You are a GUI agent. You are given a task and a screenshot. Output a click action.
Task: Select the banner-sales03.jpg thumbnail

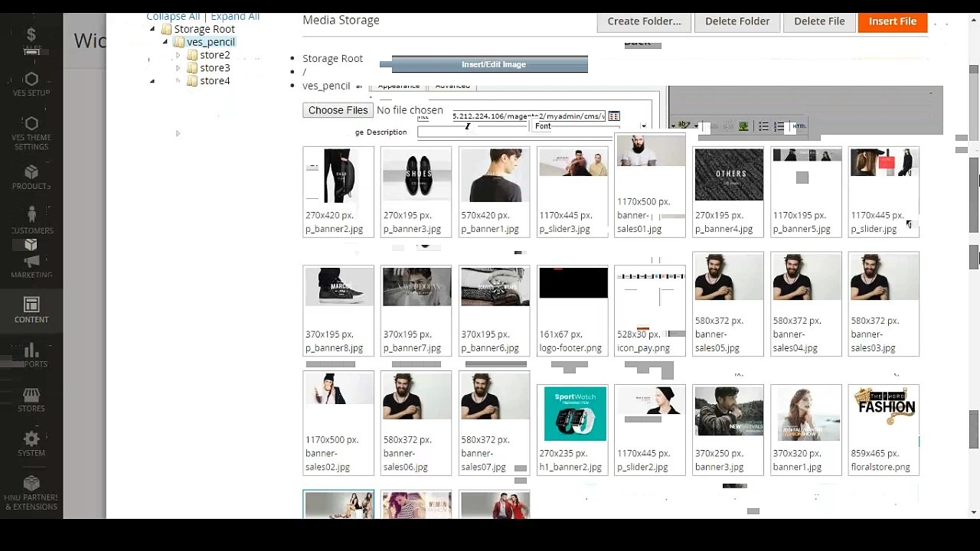pyautogui.click(x=884, y=305)
